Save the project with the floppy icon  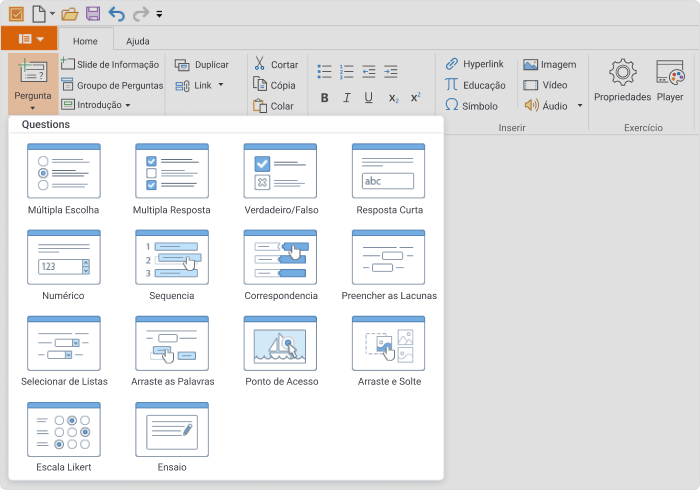93,13
